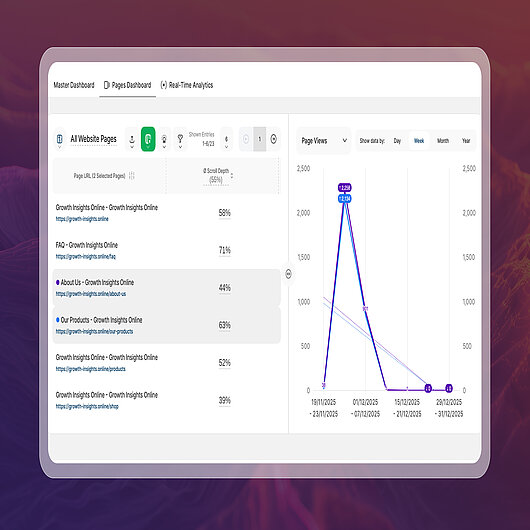Open the table layout icon beside All Website Pages
Image resolution: width=530 pixels, height=530 pixels.
pos(60,139)
